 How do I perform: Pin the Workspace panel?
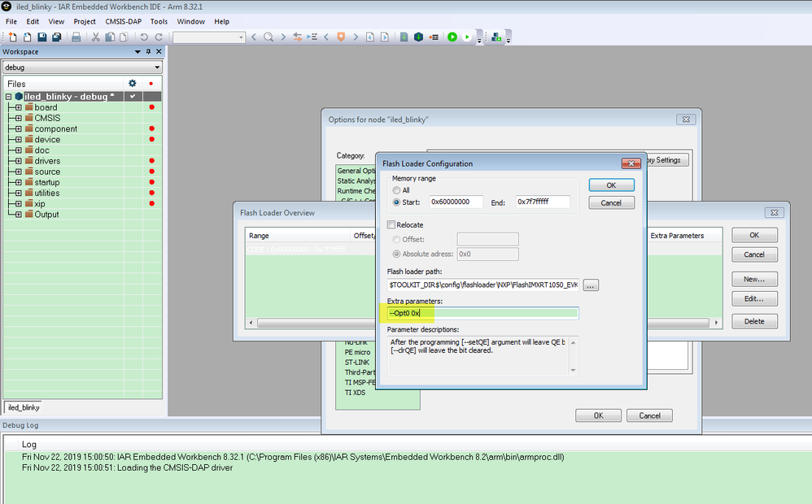coord(148,52)
